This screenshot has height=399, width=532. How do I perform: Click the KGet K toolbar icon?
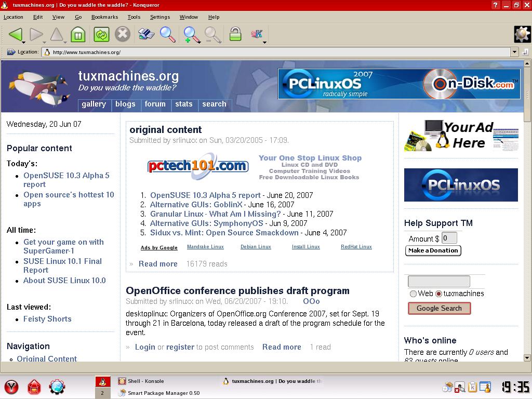257,34
